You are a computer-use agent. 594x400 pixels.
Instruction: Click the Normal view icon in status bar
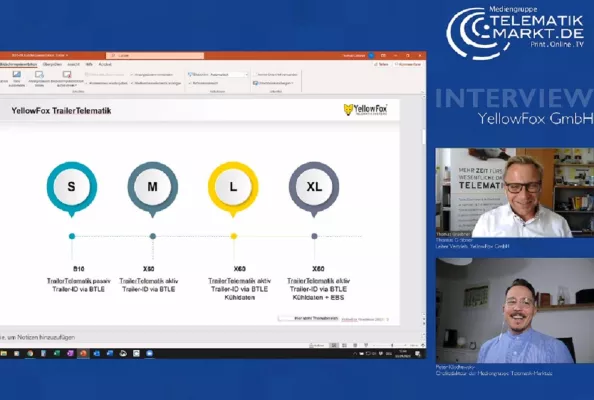[x=334, y=345]
